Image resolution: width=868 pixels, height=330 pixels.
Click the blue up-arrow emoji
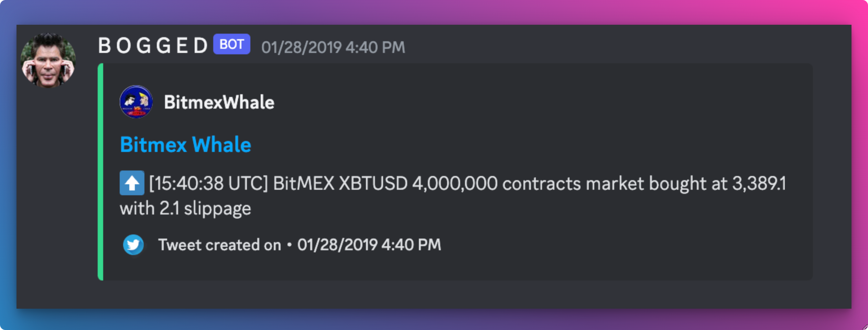[x=132, y=183]
